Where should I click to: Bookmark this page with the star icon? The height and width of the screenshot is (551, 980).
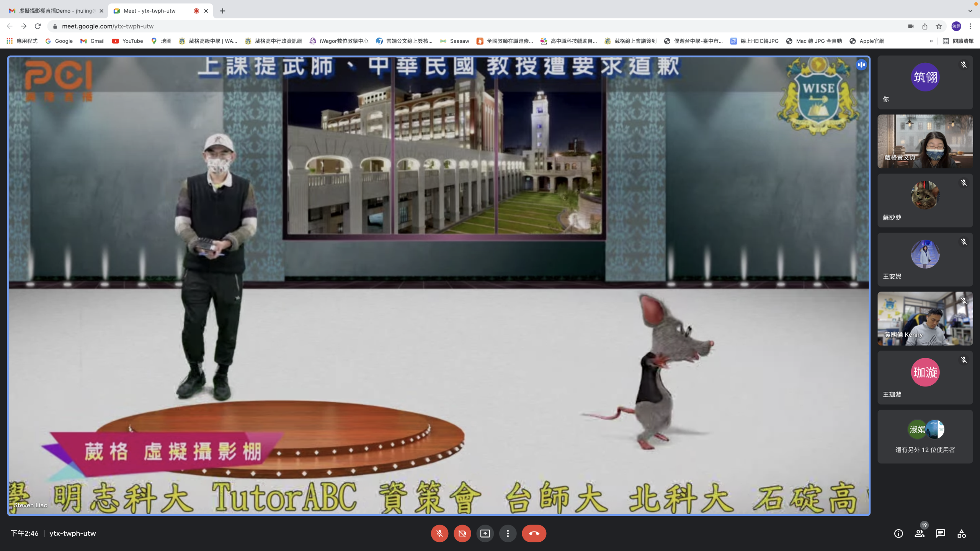(x=939, y=26)
